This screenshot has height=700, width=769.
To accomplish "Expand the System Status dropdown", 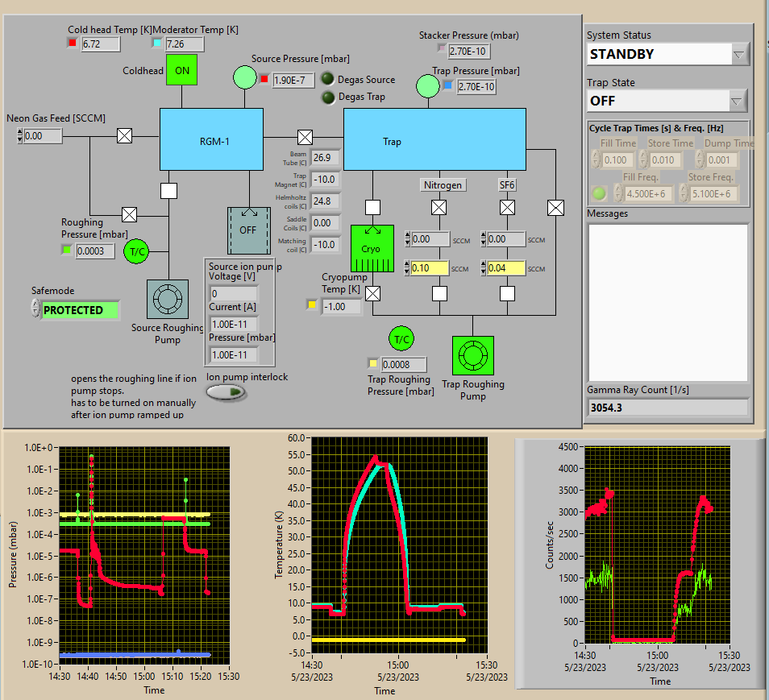I will click(738, 55).
